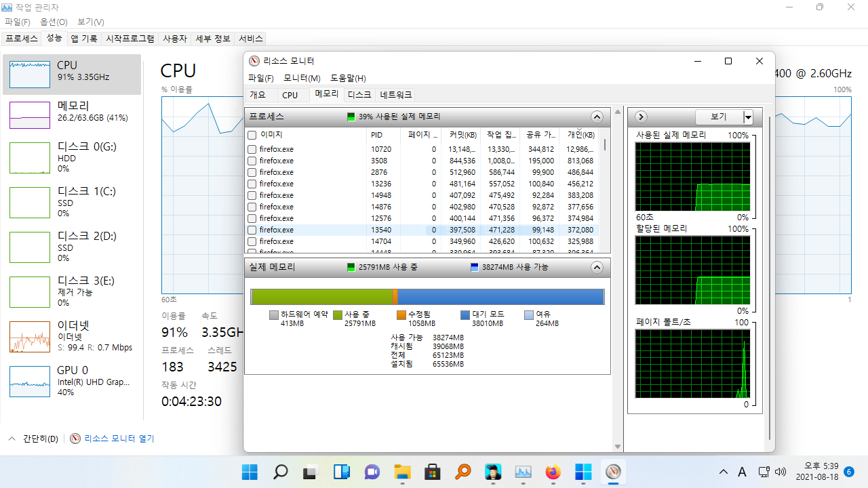
Task: Collapse the Processes section chevron
Action: pos(597,117)
